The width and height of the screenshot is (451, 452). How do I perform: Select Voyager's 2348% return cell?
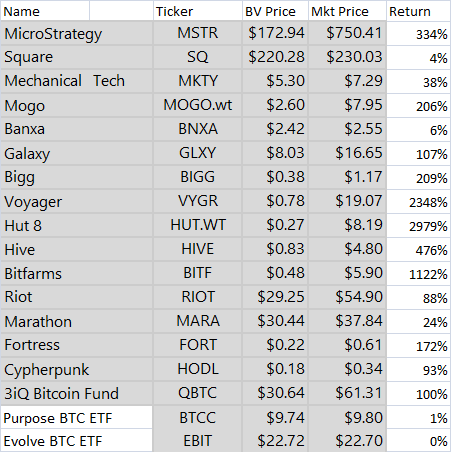point(418,202)
